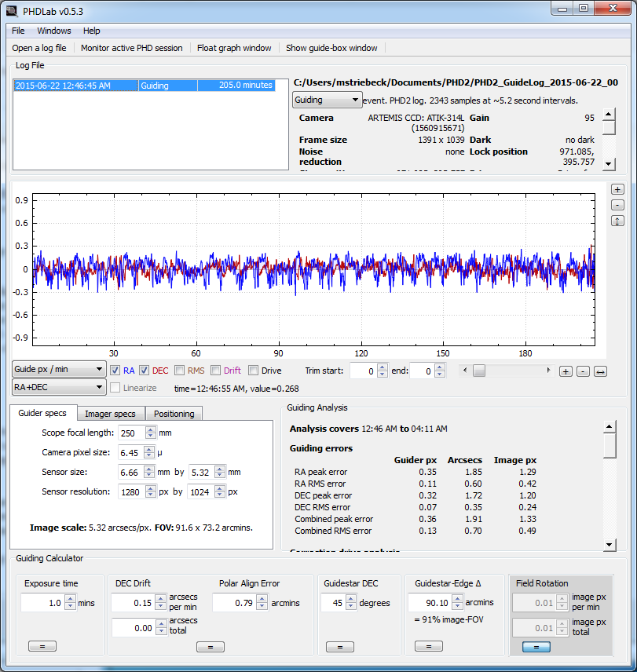Click the DEC Drift calculate equals button
Screen dimensions: 637x672
211,647
